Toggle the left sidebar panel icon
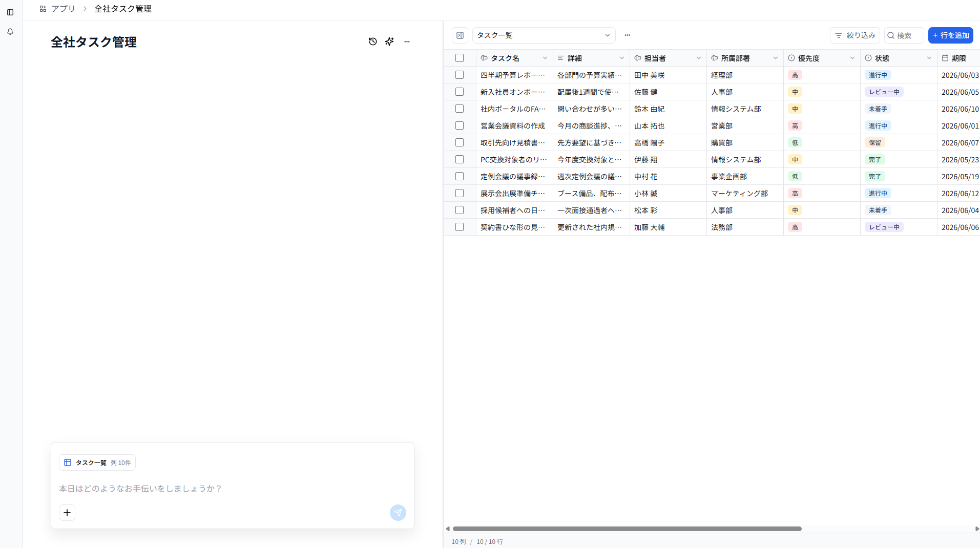Image resolution: width=980 pixels, height=548 pixels. pos(10,12)
